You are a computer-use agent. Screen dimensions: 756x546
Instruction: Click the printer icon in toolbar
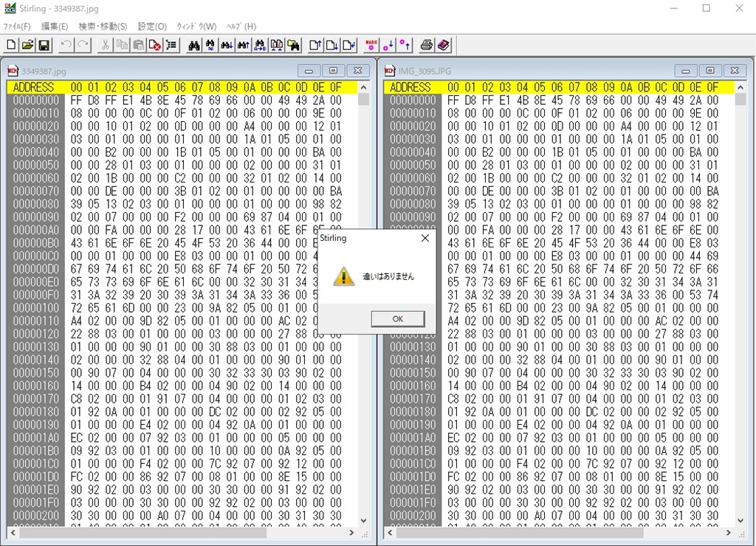[426, 45]
